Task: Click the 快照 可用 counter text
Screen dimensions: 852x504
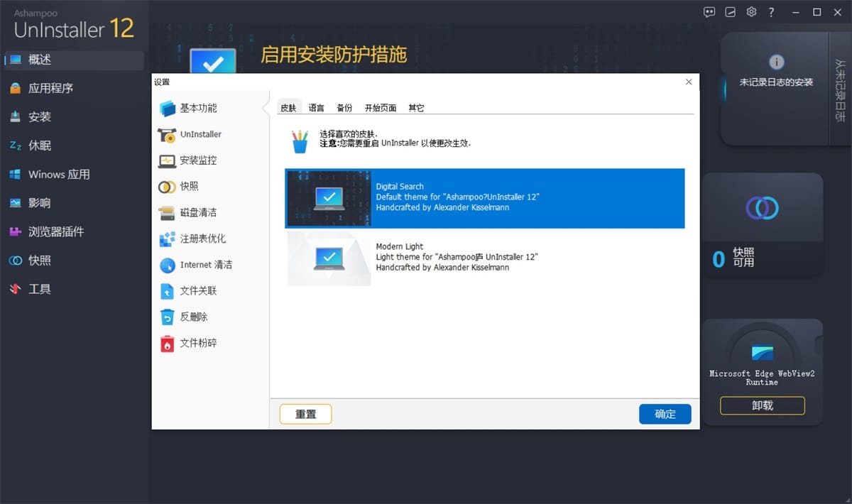Action: 744,258
